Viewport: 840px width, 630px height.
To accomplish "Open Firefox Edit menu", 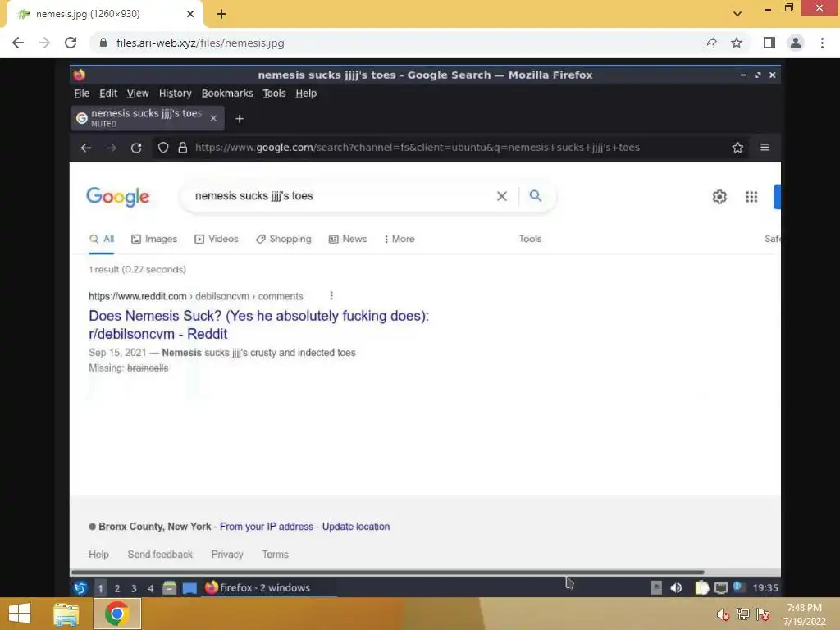I will click(108, 94).
